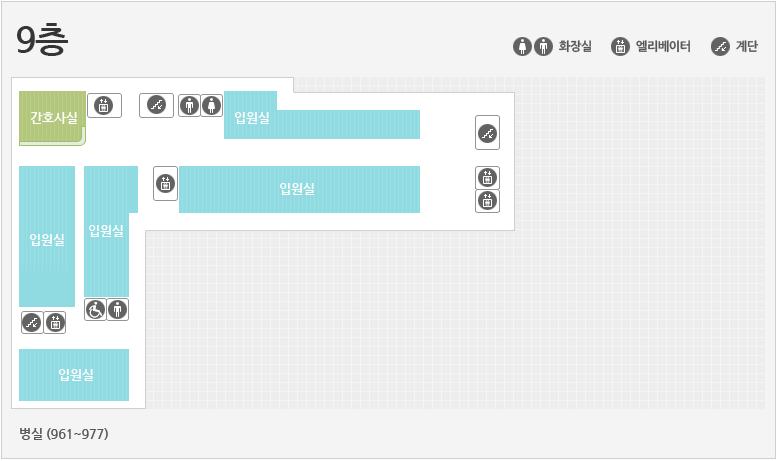
Task: Click the tall far-left 입원실 ward block
Action: [47, 236]
